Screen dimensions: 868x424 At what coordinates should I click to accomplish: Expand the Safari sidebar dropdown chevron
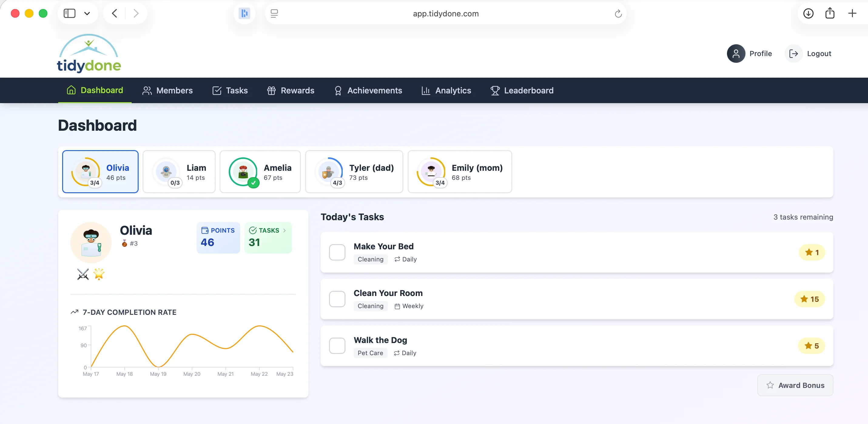(x=87, y=13)
